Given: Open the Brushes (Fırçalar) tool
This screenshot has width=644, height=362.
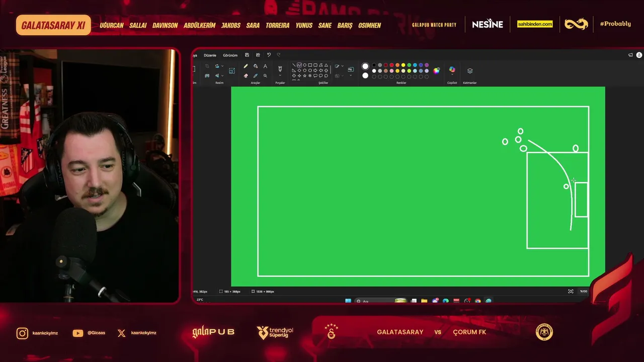Looking at the screenshot, I should [280, 68].
